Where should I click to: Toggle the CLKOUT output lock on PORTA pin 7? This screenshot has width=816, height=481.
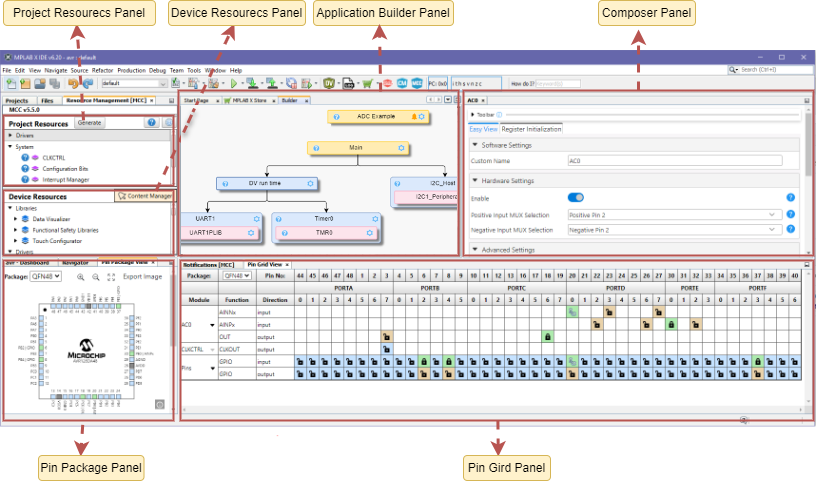pos(386,349)
